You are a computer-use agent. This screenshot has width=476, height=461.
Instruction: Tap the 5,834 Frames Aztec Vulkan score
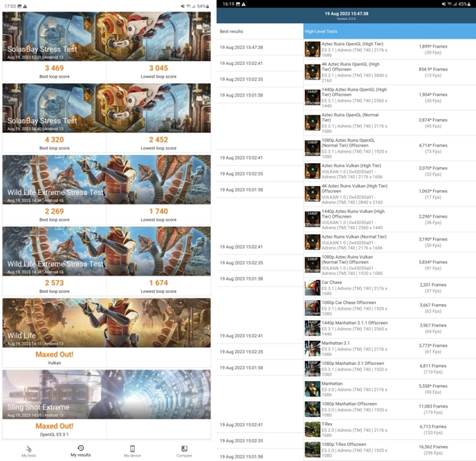(x=433, y=262)
